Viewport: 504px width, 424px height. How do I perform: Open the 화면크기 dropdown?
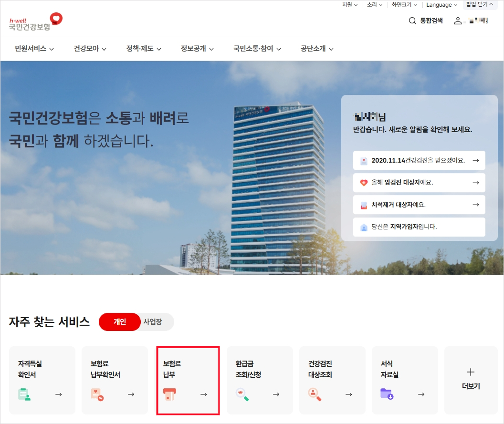(x=404, y=5)
